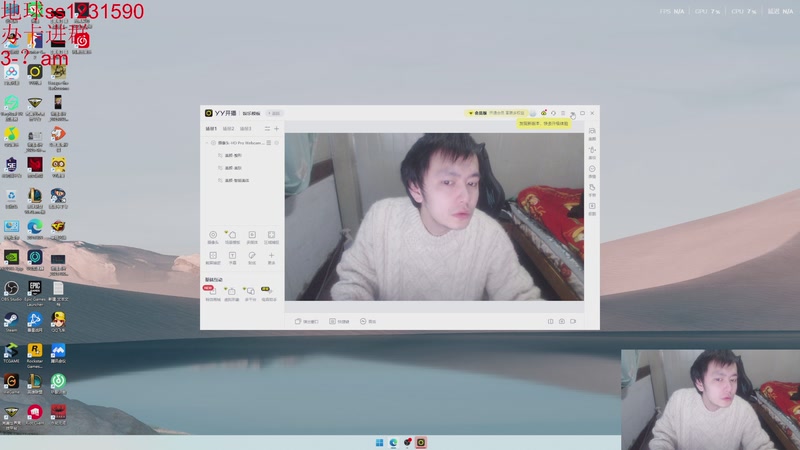Select the Recycle Bin desktop icon

(11, 199)
